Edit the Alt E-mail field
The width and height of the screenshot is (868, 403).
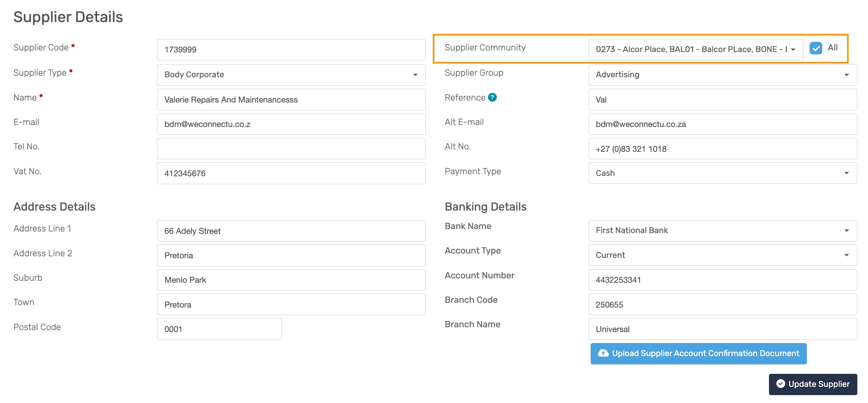722,124
